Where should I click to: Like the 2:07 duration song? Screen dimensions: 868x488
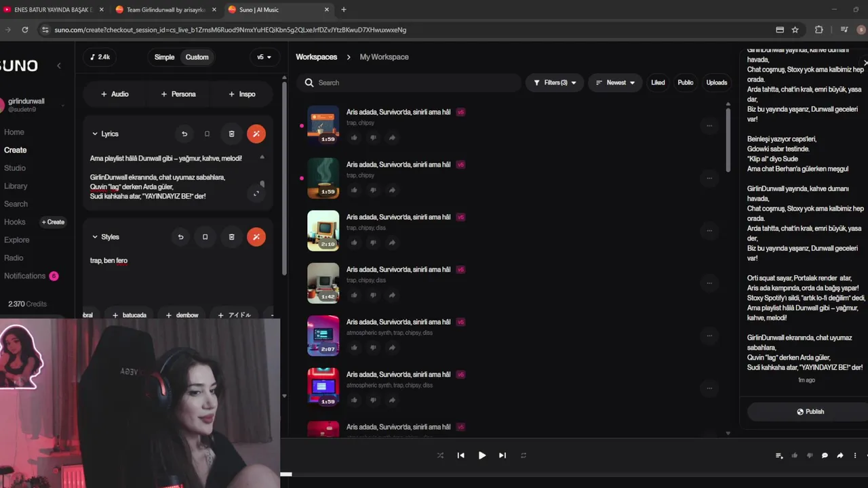pos(354,348)
